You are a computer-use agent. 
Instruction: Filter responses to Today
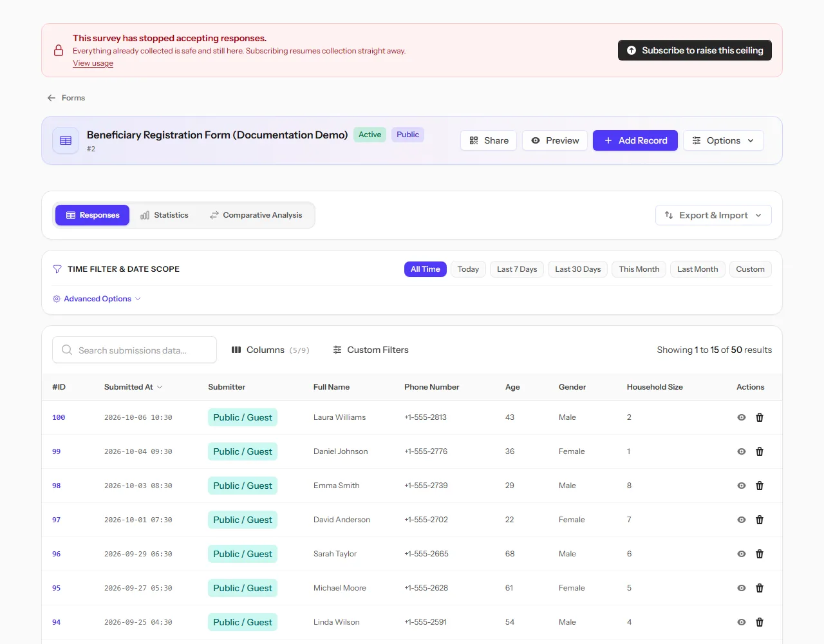pyautogui.click(x=468, y=269)
